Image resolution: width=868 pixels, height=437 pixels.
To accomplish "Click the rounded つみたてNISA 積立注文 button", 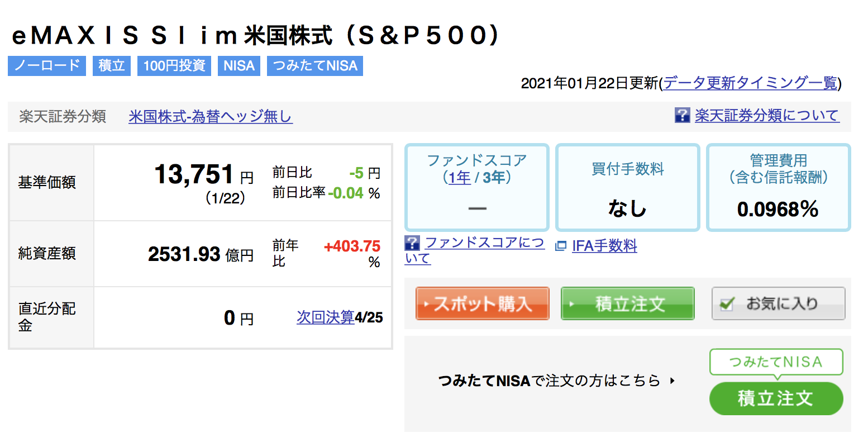I will (776, 398).
